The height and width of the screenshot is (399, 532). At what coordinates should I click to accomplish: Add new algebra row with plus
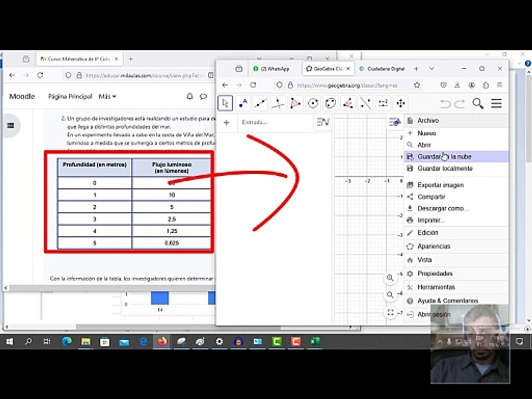226,122
